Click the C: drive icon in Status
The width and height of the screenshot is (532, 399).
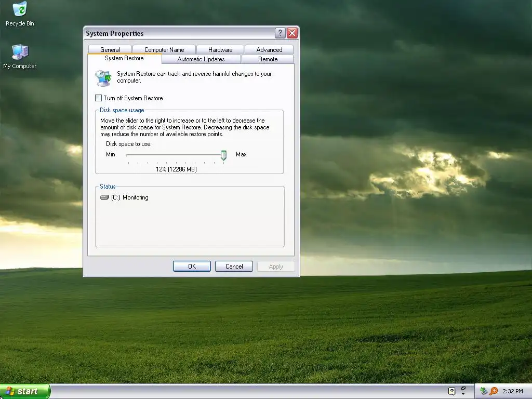[x=104, y=197]
